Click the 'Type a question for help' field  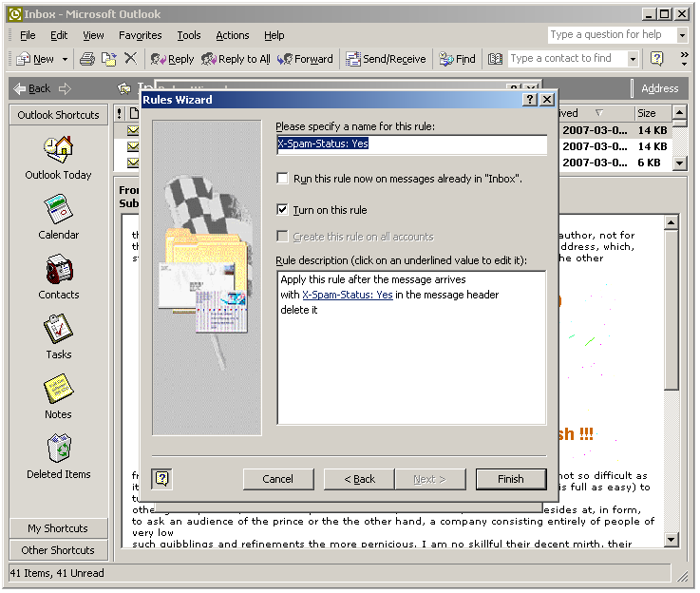coord(612,35)
